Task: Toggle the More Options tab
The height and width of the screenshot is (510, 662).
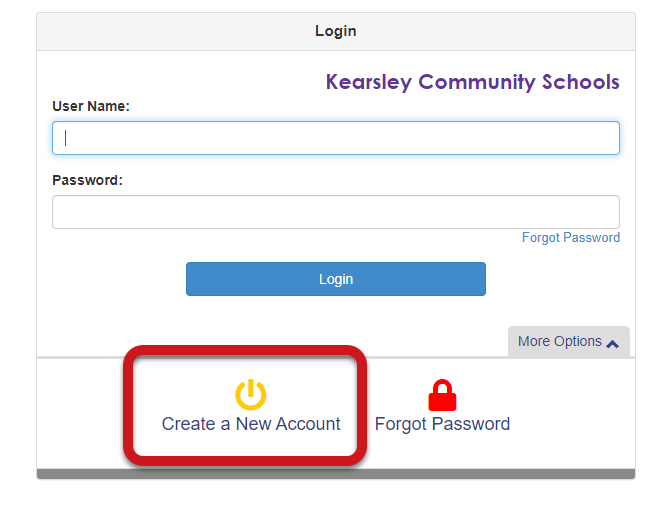Action: pos(569,342)
